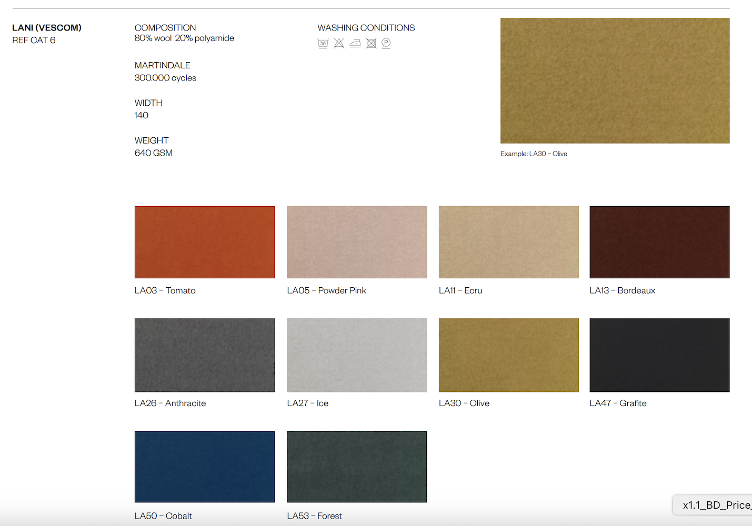The height and width of the screenshot is (526, 752).
Task: Click the LA13 – Bordeaux label
Action: pyautogui.click(x=622, y=291)
